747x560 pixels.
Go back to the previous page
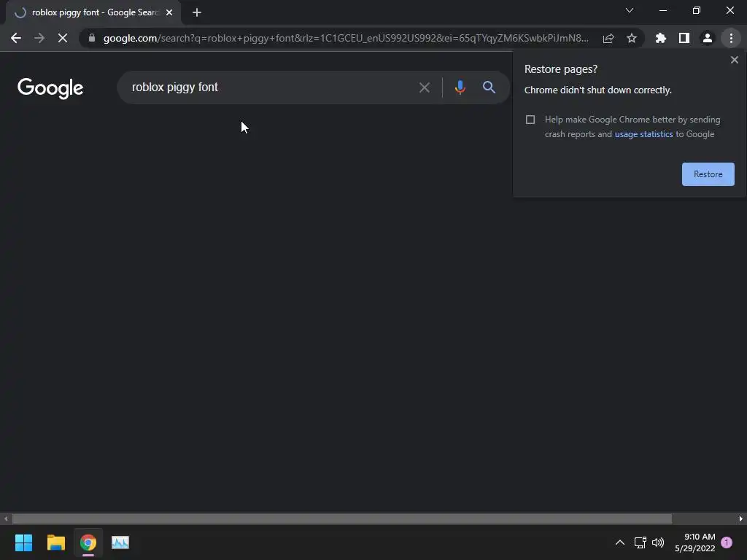(16, 38)
